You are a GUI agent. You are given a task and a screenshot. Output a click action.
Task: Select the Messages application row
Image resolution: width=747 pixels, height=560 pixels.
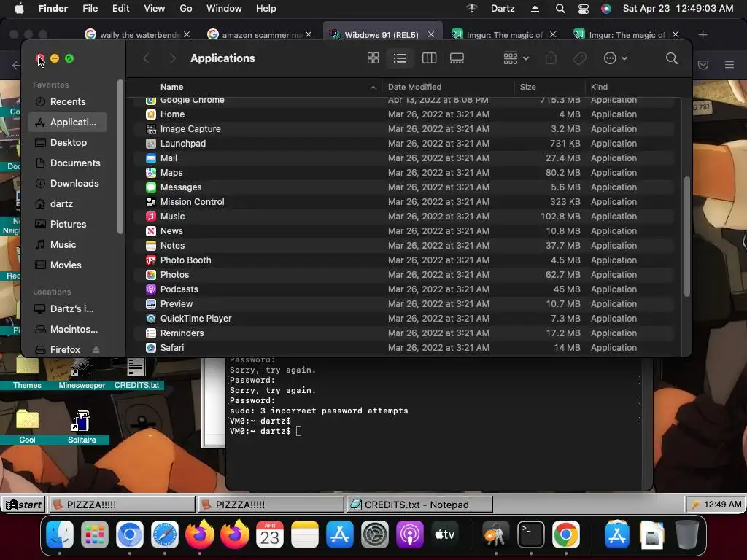[x=403, y=187]
